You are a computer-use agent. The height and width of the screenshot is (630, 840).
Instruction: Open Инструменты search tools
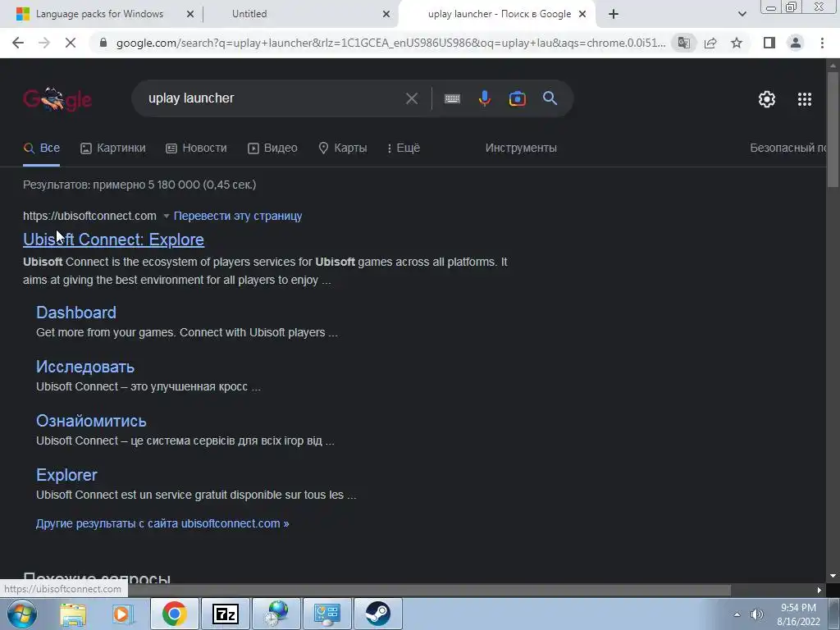tap(521, 148)
